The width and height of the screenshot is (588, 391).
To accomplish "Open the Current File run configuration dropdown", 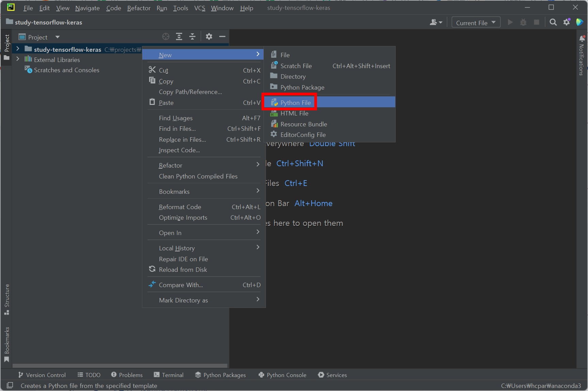I will (x=476, y=22).
